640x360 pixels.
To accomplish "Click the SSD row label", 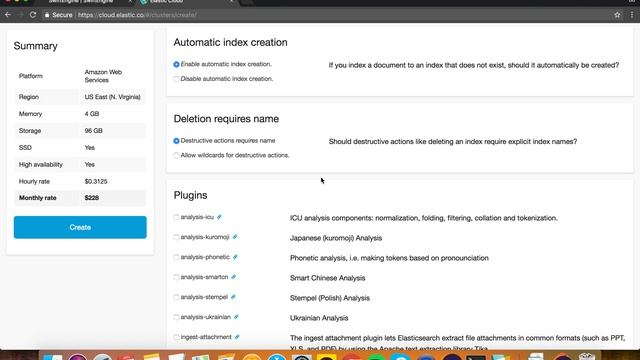I will click(x=25, y=148).
